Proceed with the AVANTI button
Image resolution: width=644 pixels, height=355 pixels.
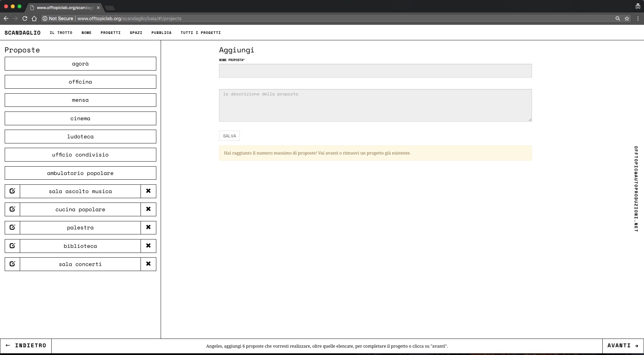tap(623, 346)
